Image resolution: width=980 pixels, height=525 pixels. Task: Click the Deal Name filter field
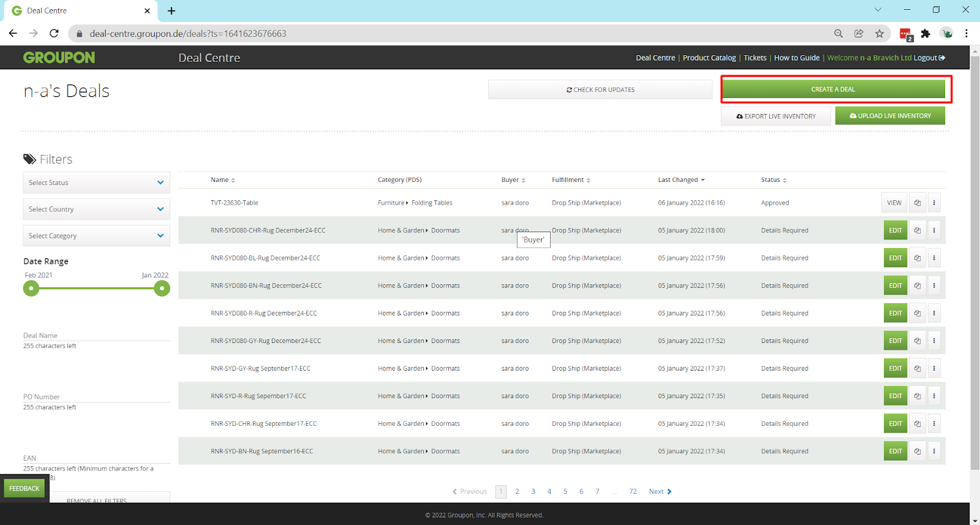click(97, 335)
